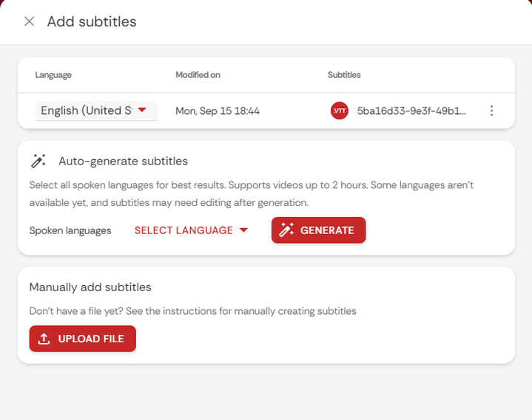This screenshot has height=420, width=532.
Task: Click the Manually add subtitles heading
Action: [x=90, y=287]
